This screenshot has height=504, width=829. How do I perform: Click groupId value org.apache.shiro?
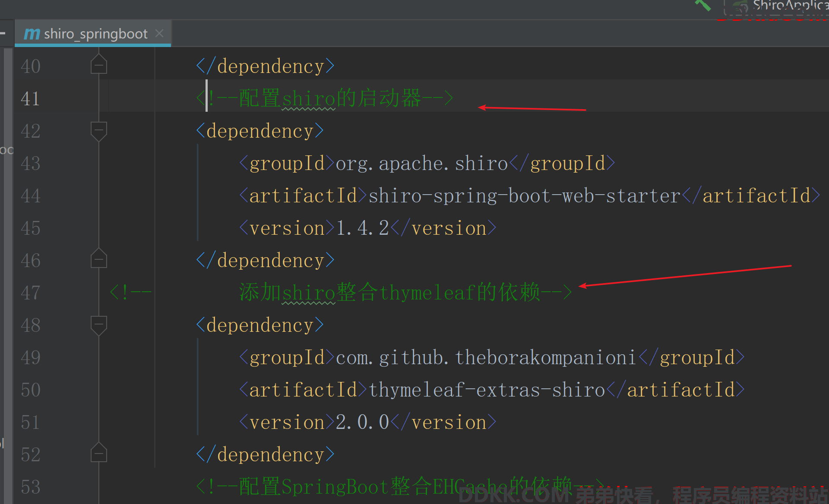[421, 164]
